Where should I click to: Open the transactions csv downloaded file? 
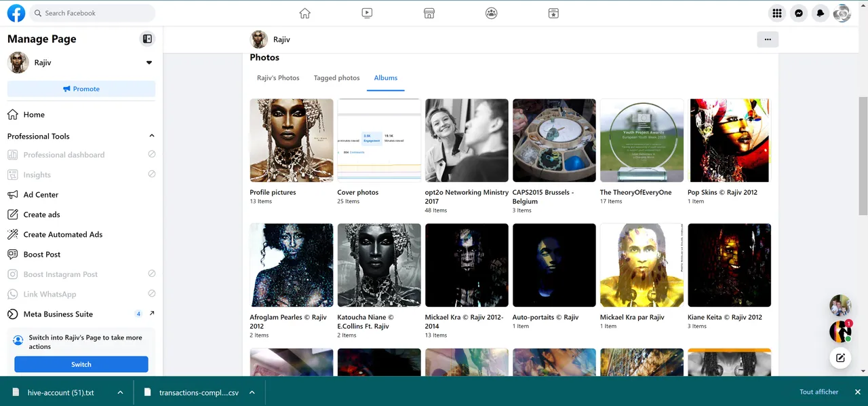[x=192, y=392]
